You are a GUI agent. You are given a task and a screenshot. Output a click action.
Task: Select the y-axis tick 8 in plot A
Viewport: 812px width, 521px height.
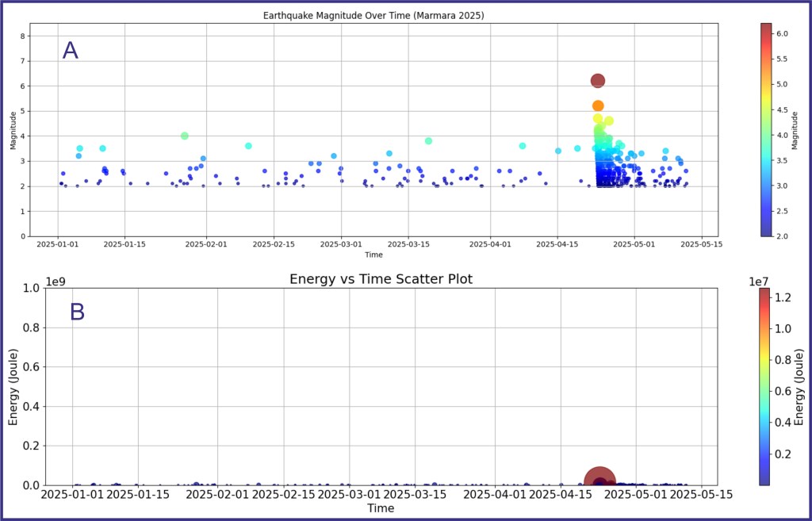[25, 36]
